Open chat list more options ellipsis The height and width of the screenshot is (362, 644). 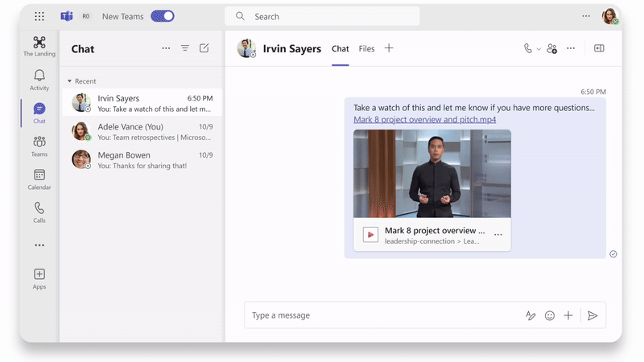tap(166, 48)
